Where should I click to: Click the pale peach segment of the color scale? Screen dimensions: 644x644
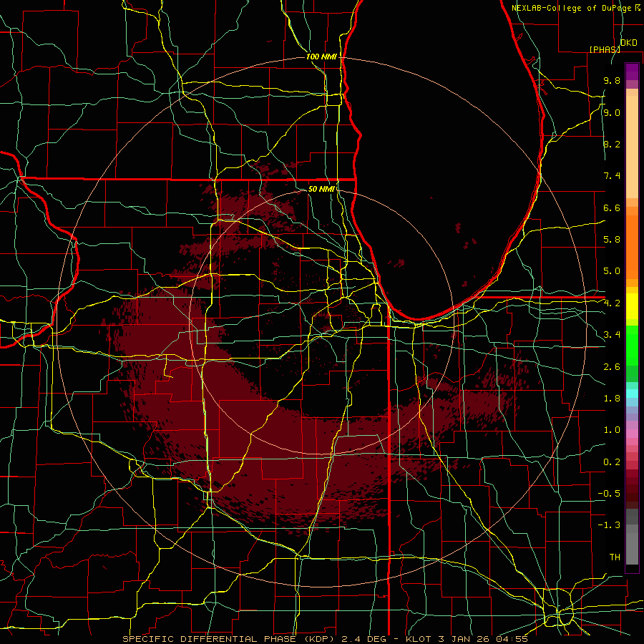[632, 147]
